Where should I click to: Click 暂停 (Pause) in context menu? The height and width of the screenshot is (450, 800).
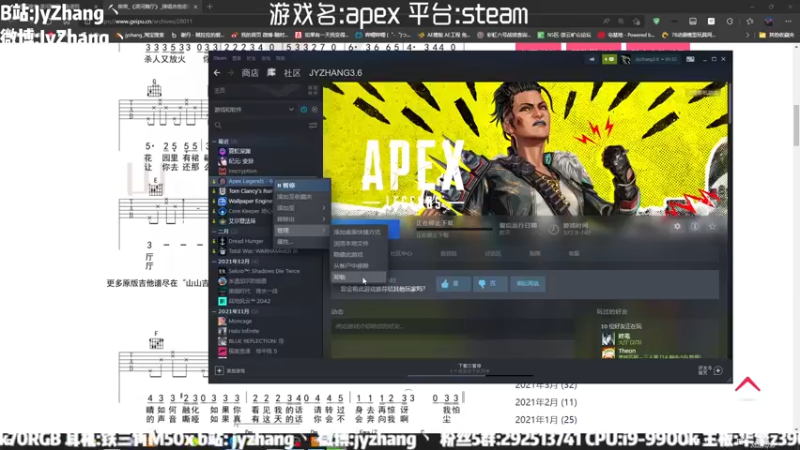(301, 185)
